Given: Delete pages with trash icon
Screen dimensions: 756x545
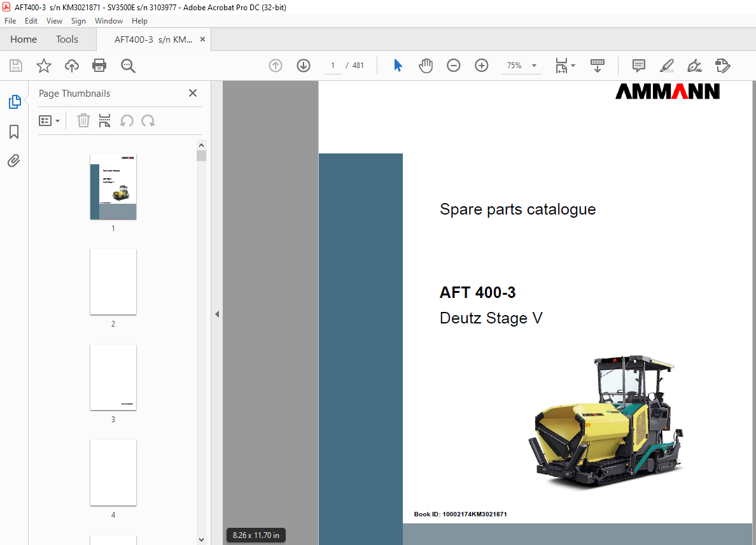Looking at the screenshot, I should pos(83,120).
